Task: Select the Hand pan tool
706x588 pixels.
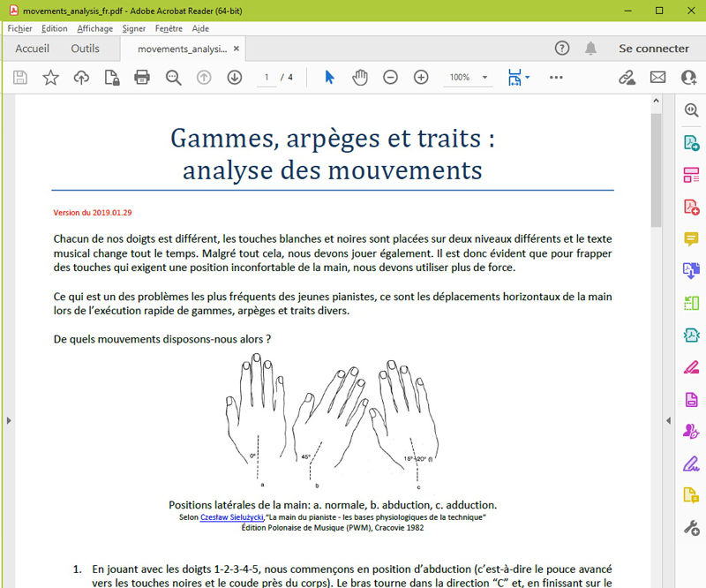Action: (360, 78)
